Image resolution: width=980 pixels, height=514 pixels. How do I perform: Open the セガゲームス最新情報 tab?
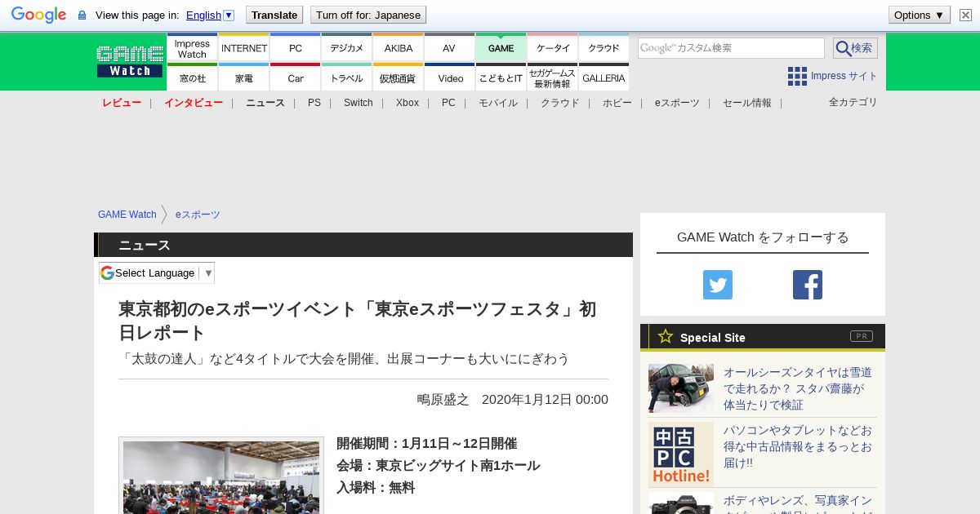click(x=553, y=78)
